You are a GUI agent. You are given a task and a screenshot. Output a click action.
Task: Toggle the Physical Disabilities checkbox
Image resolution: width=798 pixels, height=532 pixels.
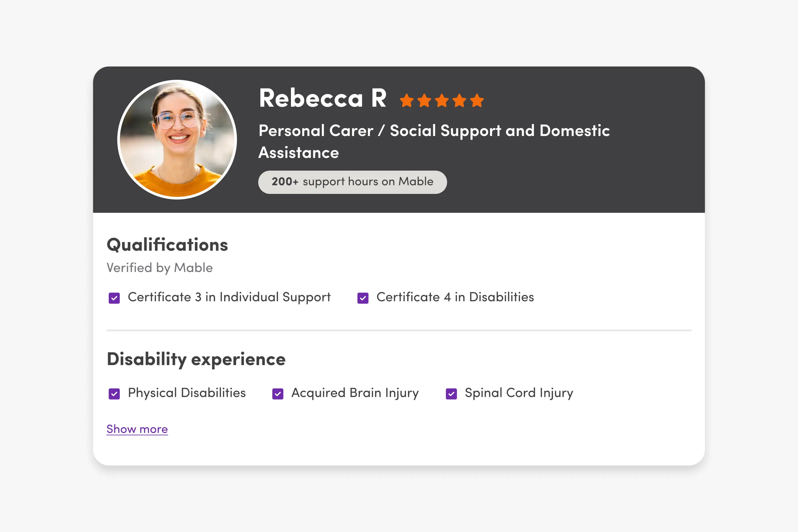click(x=114, y=394)
